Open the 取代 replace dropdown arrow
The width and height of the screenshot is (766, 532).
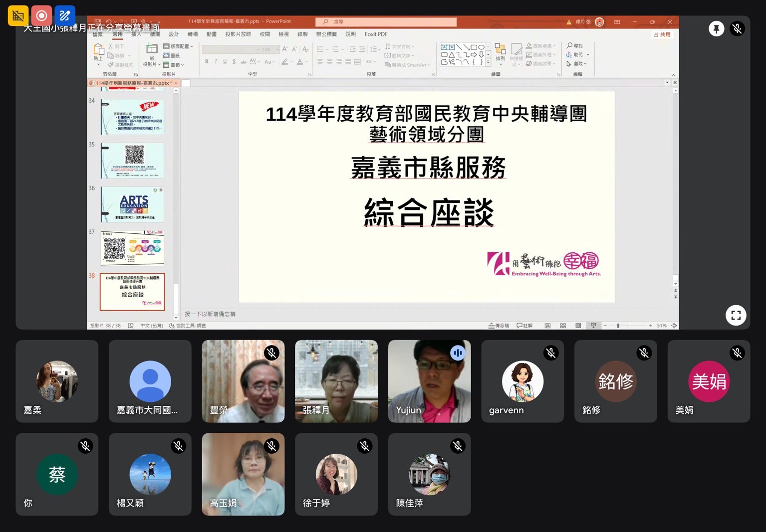click(588, 55)
